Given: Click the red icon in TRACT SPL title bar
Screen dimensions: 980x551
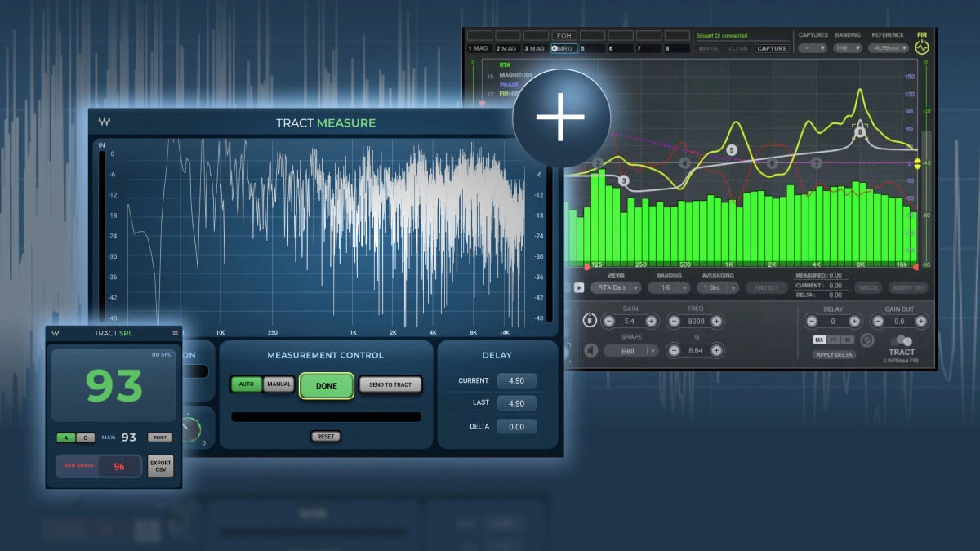Looking at the screenshot, I should (175, 333).
